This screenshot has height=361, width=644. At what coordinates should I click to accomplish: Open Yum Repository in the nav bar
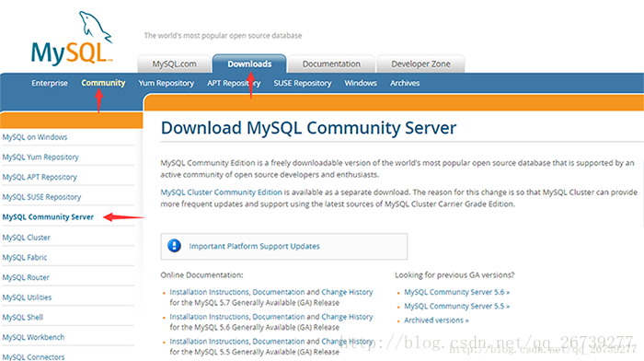pyautogui.click(x=166, y=83)
